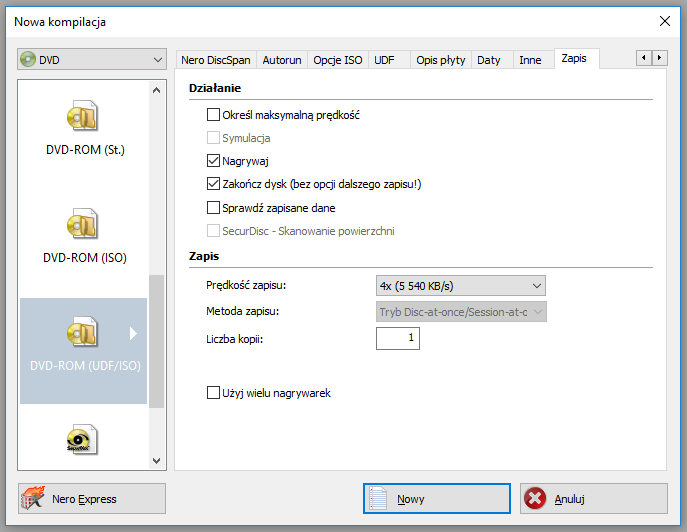Click the Prędkość zapisu: label

246,285
